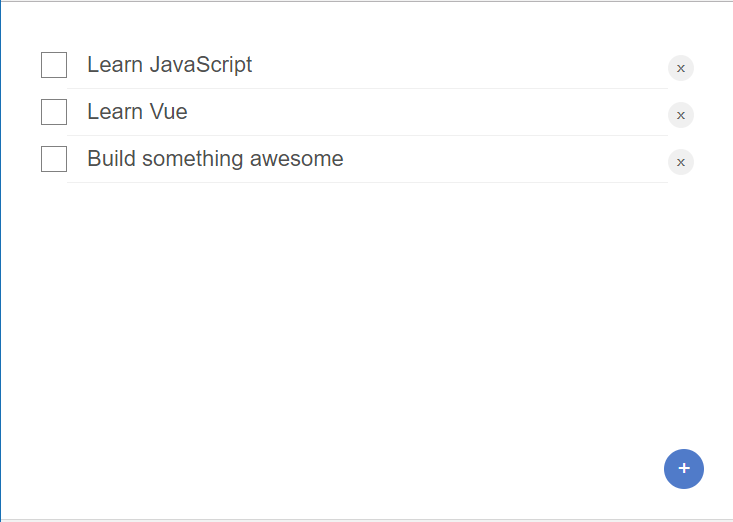Check the Learn JavaScript checkbox
Viewport: 733px width, 522px height.
[x=54, y=65]
